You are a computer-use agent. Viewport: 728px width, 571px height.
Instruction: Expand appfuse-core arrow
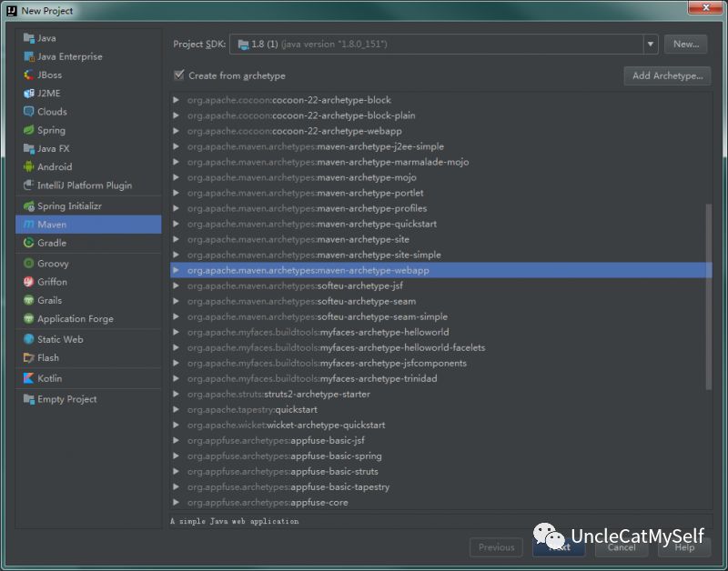coord(176,502)
